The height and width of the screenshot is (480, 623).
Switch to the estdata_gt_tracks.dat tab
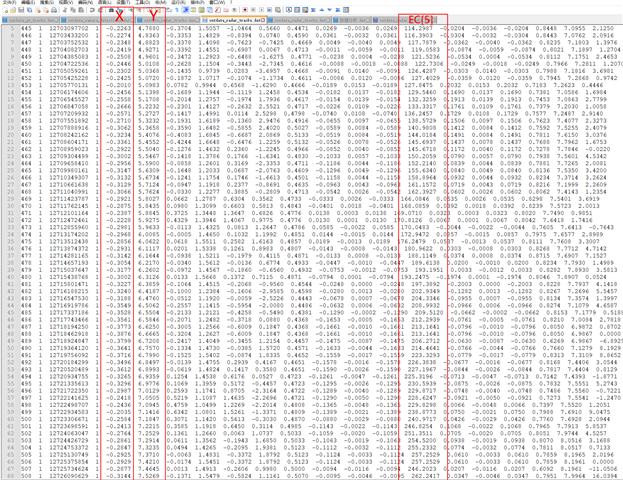pyautogui.click(x=31, y=20)
